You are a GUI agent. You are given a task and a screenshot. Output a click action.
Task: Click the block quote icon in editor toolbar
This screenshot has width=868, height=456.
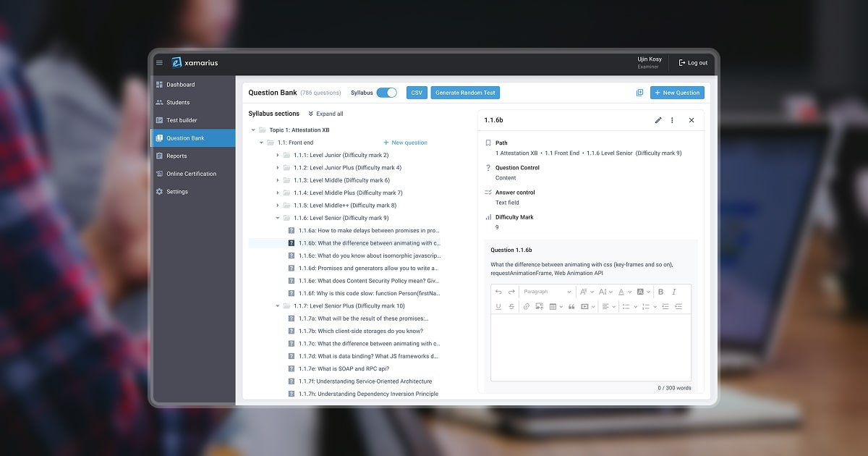tap(571, 306)
